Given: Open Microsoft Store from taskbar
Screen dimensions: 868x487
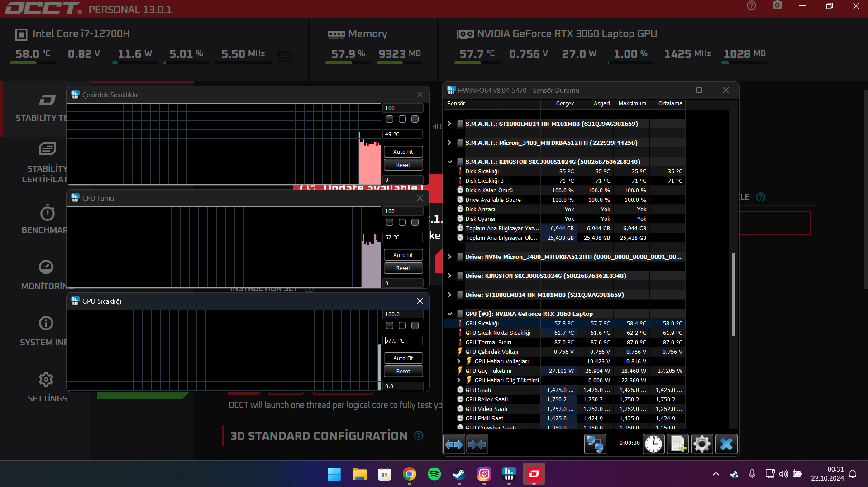Looking at the screenshot, I should 384,474.
